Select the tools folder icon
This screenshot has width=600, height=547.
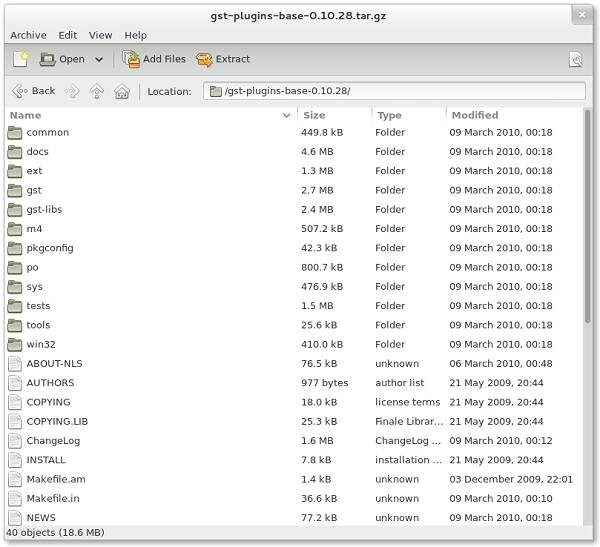[15, 325]
